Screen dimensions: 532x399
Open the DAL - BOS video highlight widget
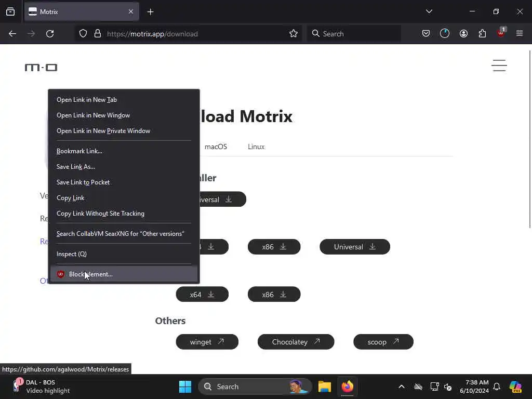pos(41,387)
